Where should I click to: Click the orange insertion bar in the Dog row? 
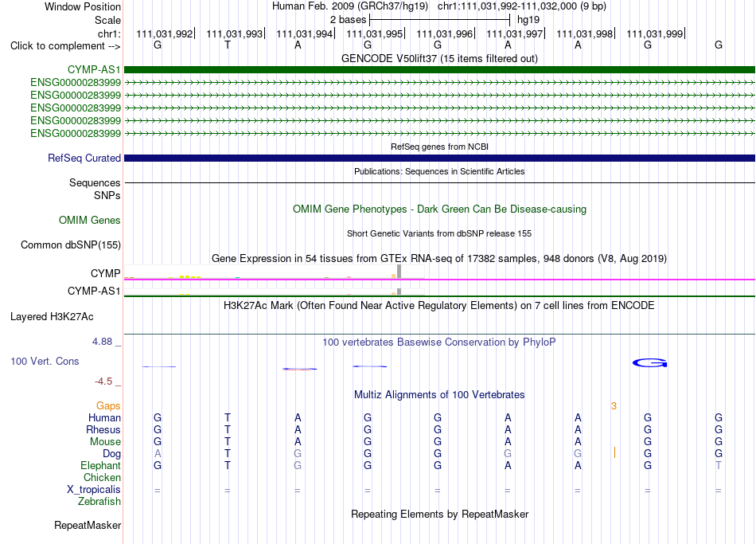[614, 452]
